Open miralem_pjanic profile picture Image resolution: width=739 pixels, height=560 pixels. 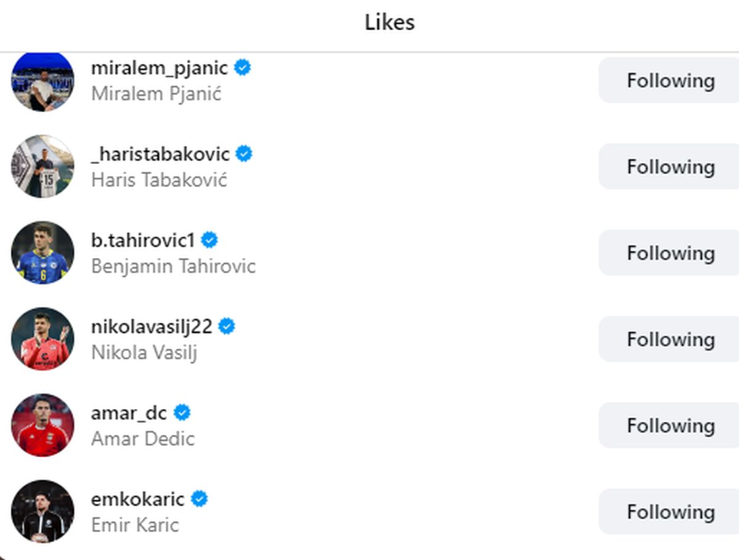tap(42, 82)
